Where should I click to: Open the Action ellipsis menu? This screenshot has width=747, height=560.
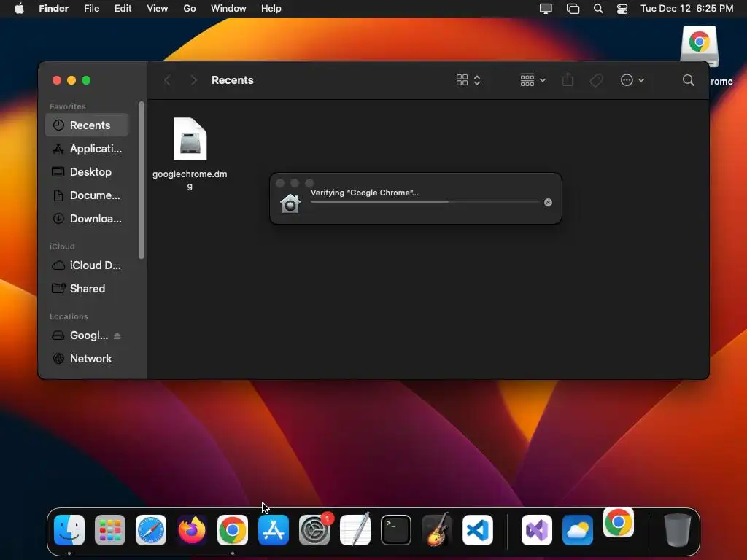pyautogui.click(x=632, y=80)
